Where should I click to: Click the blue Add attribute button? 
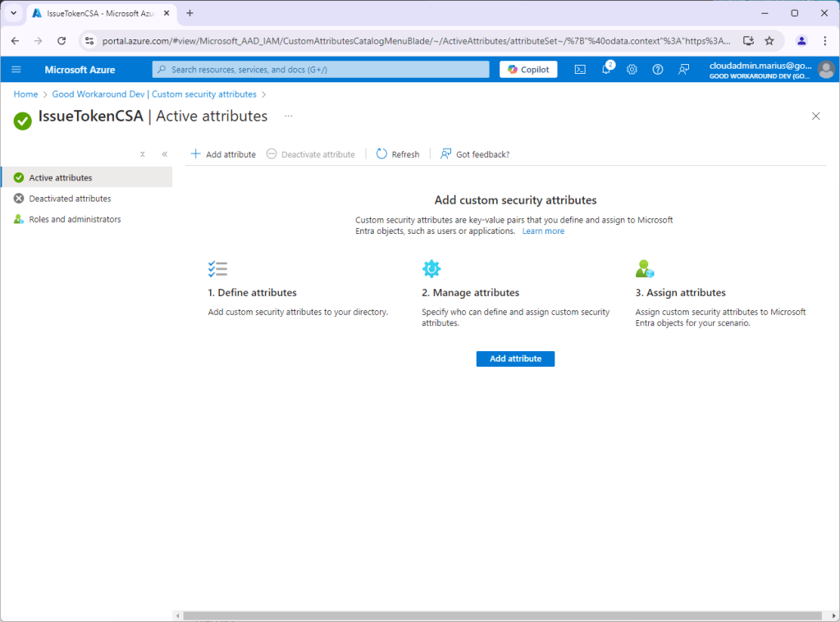click(515, 359)
